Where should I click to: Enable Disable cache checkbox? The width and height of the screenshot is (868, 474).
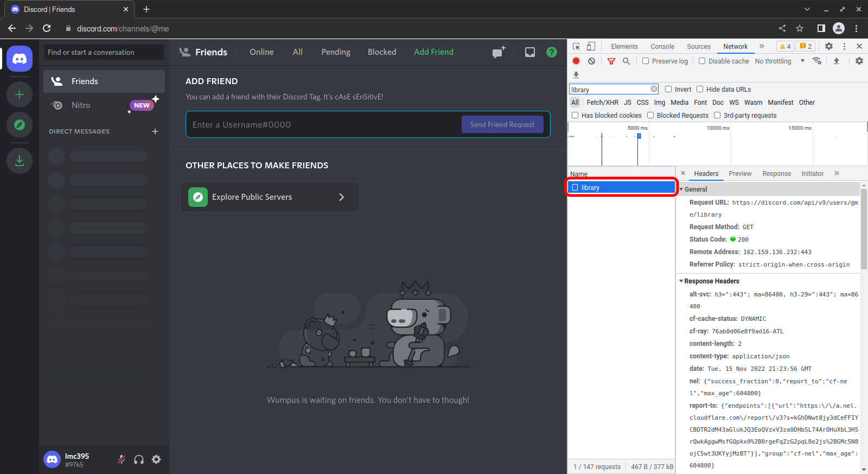coord(702,61)
